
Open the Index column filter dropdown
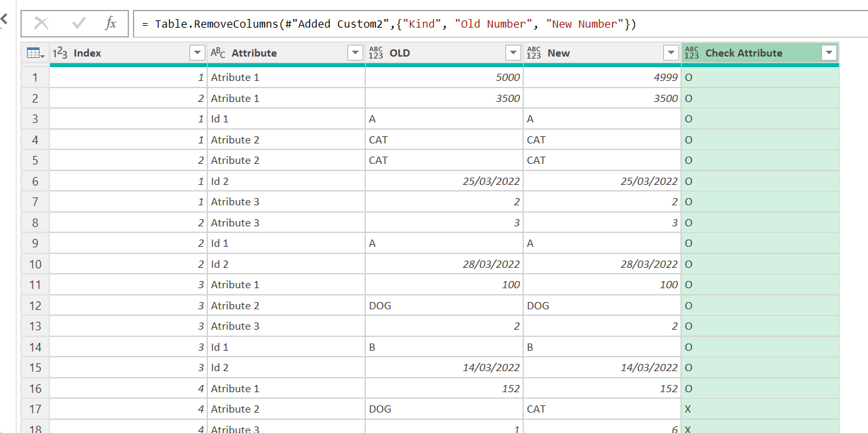click(197, 53)
